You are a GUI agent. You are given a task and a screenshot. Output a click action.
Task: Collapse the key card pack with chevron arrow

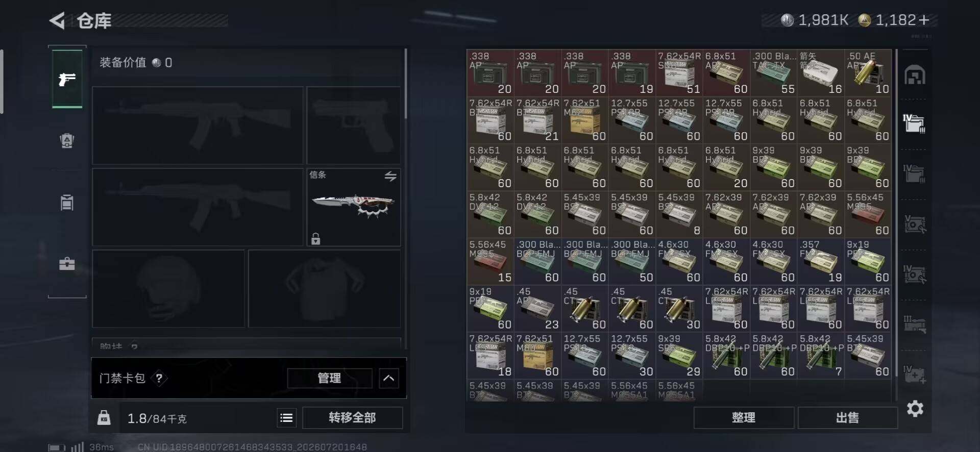[389, 378]
